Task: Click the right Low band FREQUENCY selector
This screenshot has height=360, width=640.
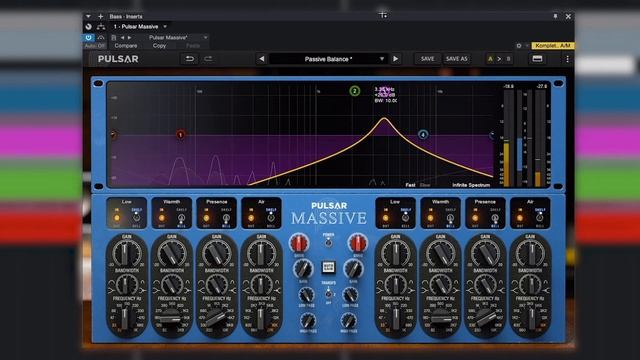Action: [396, 319]
